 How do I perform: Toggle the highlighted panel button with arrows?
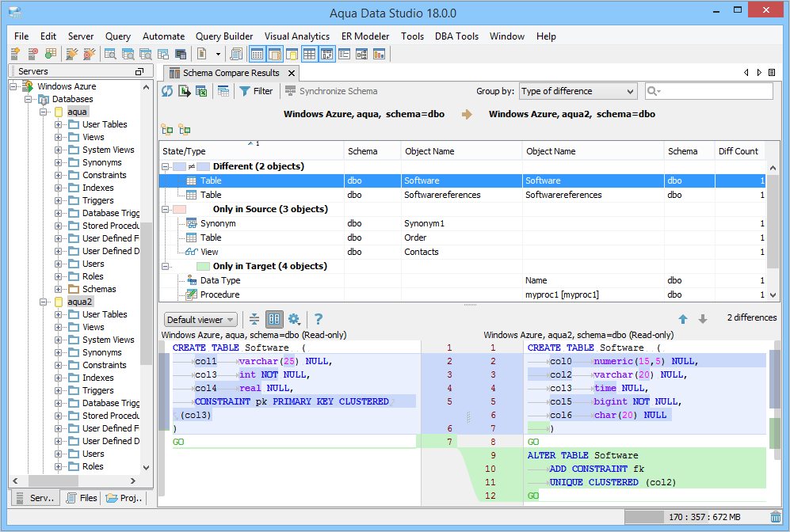(x=327, y=54)
